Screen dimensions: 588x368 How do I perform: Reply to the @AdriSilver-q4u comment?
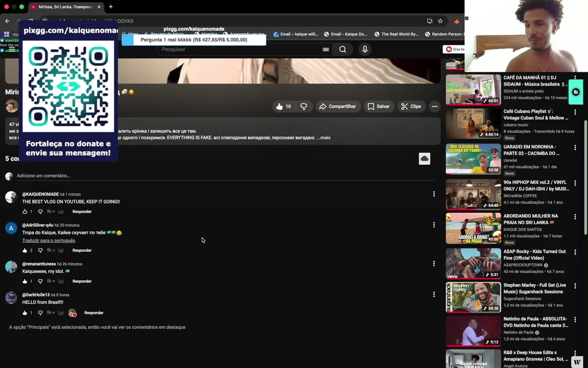(x=82, y=250)
